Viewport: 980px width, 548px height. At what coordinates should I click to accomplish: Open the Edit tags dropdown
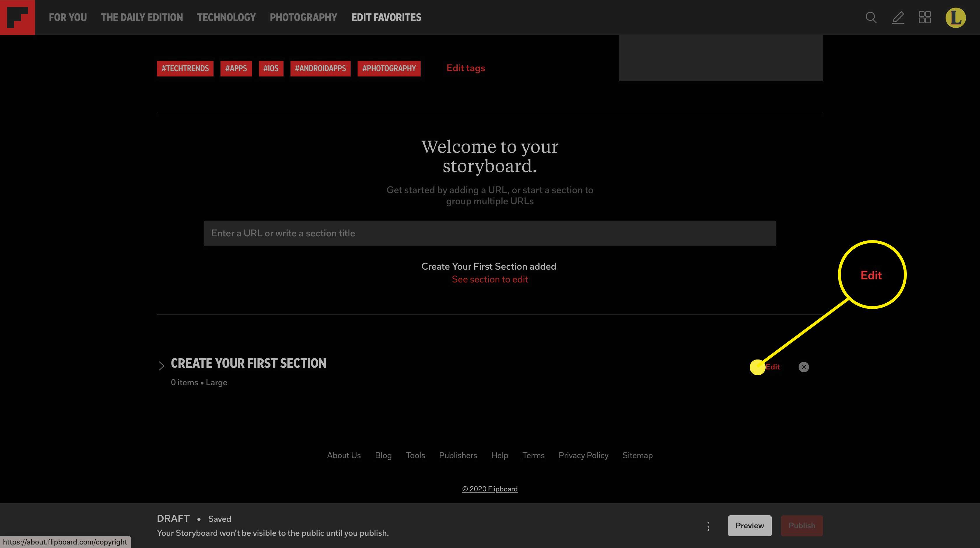pyautogui.click(x=465, y=68)
